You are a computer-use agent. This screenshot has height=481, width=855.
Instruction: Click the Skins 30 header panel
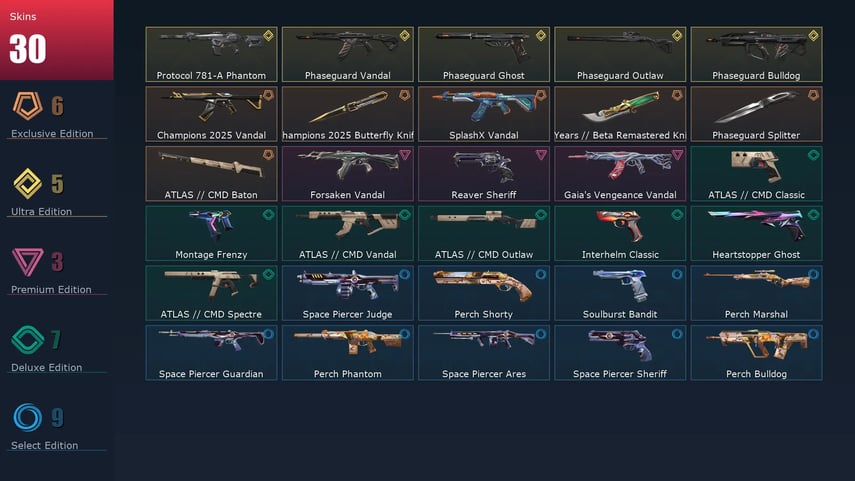click(x=57, y=40)
